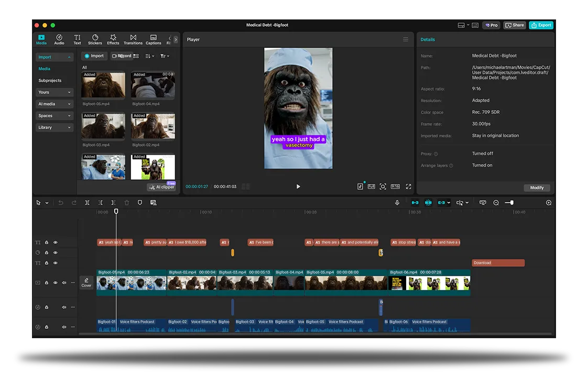The width and height of the screenshot is (588, 377).
Task: Click the microphone voiceover record icon
Action: [397, 202]
